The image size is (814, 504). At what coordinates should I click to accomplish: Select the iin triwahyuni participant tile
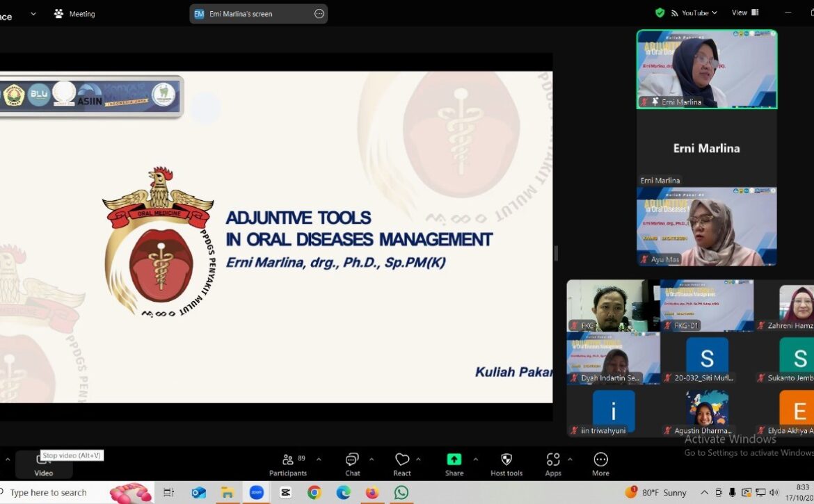(613, 411)
